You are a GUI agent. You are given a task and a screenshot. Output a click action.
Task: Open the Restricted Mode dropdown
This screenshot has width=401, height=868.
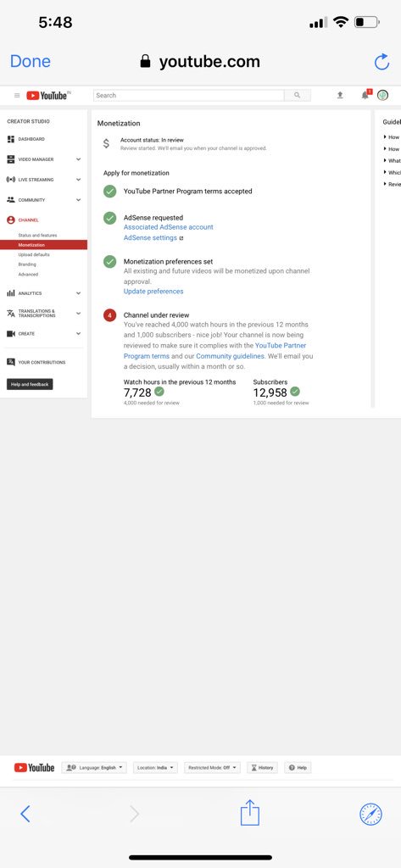(212, 768)
